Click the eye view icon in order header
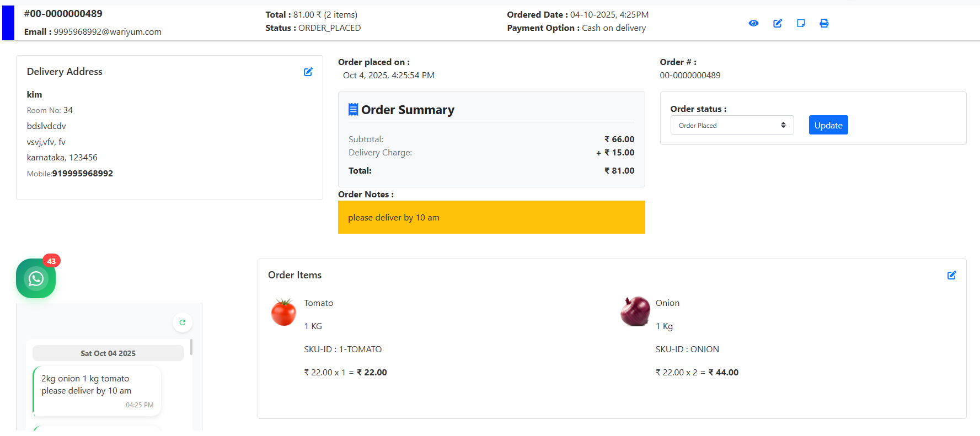 click(x=753, y=23)
